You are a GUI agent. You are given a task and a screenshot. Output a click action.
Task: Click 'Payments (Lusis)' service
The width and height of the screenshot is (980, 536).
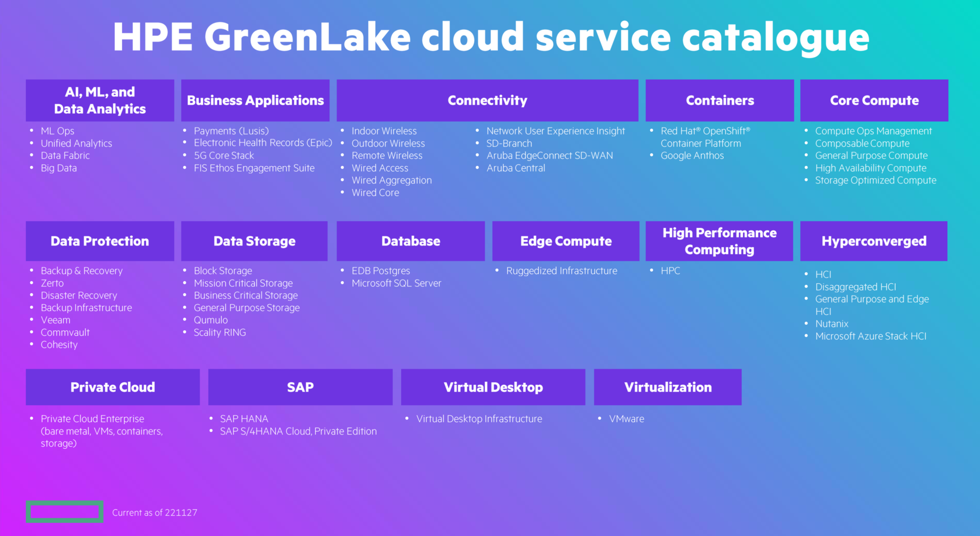point(231,131)
